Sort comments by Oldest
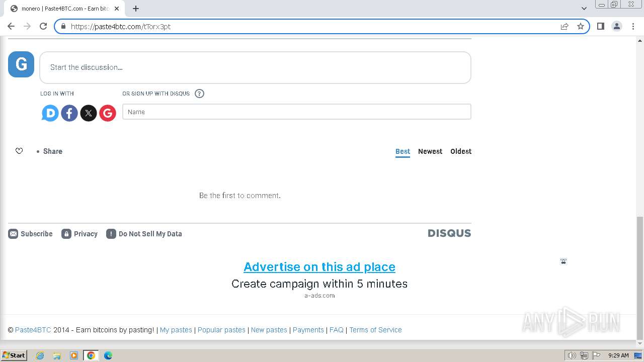Image resolution: width=644 pixels, height=362 pixels. pos(461,151)
